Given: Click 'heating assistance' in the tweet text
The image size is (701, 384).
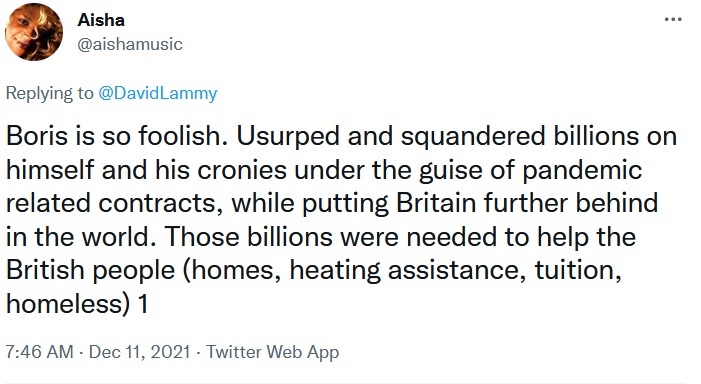Looking at the screenshot, I should tap(408, 271).
